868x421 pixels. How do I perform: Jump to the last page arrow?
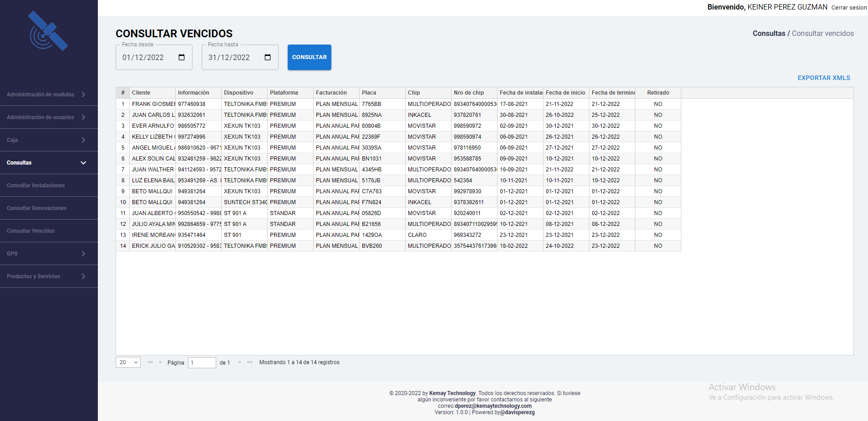250,362
